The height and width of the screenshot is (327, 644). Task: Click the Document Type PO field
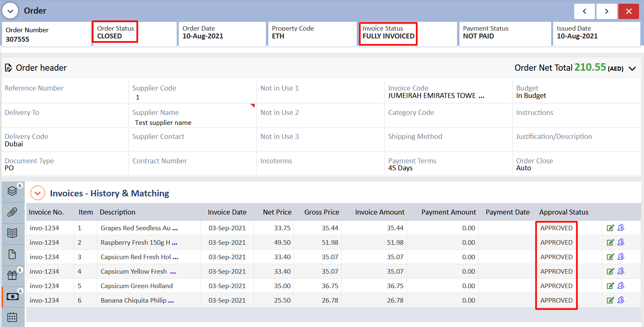coord(65,164)
